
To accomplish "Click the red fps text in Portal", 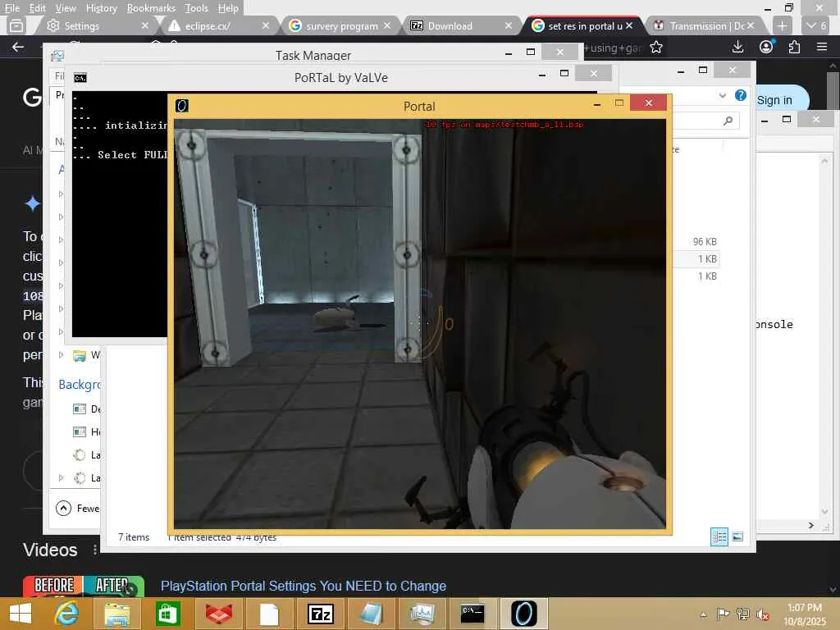I will pyautogui.click(x=504, y=125).
